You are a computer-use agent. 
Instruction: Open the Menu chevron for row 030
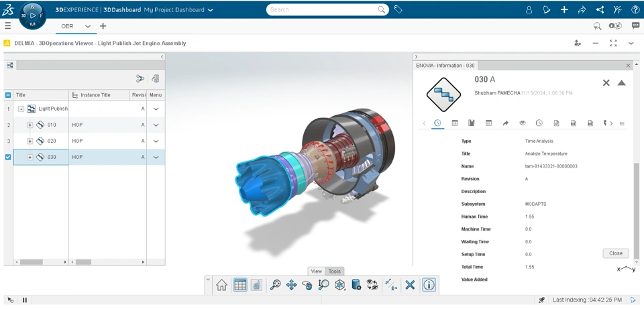(156, 157)
